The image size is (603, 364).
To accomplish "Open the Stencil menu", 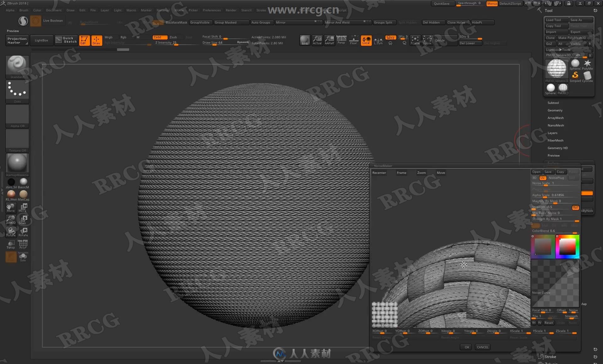I will [x=246, y=10].
